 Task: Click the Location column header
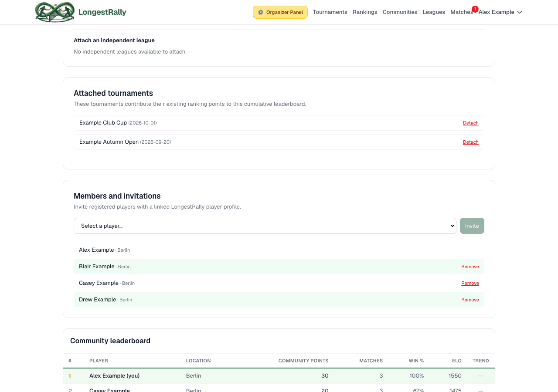coord(198,361)
